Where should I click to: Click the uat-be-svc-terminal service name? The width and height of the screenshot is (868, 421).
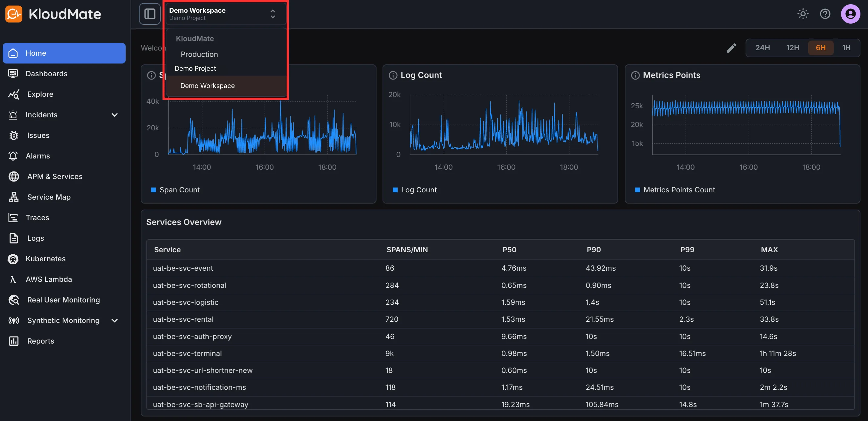pos(187,353)
